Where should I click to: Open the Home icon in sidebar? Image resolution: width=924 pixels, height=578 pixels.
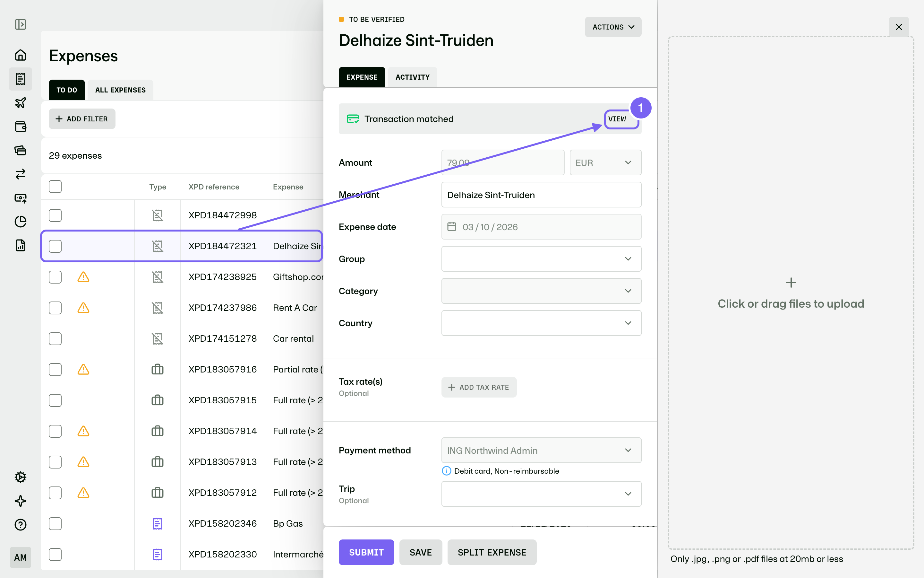pos(20,55)
